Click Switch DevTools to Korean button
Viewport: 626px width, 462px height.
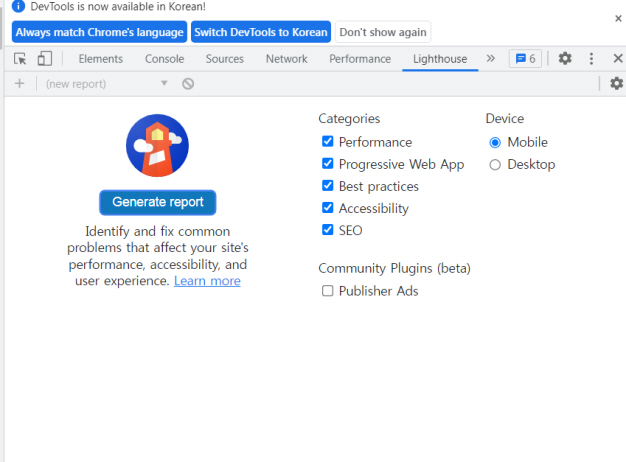(x=261, y=32)
